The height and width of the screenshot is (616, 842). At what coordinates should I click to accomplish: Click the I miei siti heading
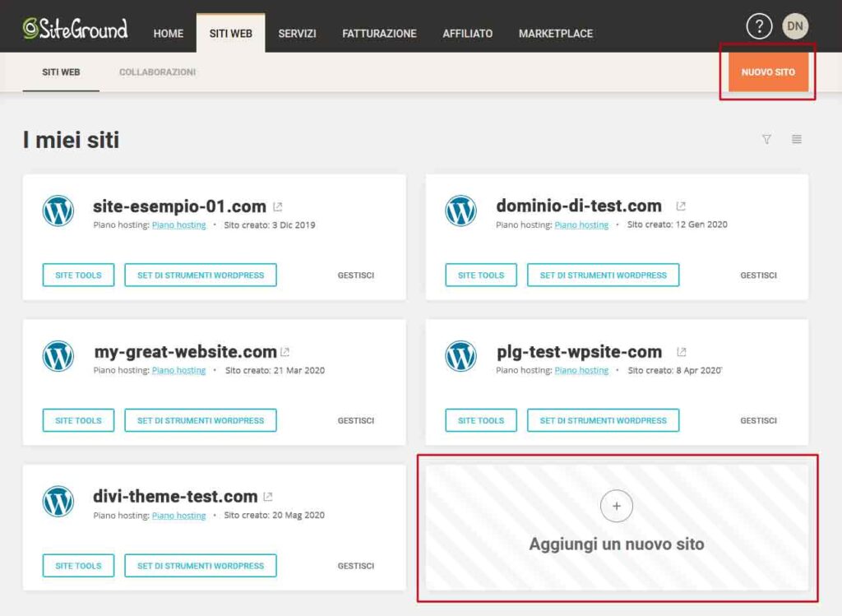pyautogui.click(x=71, y=140)
